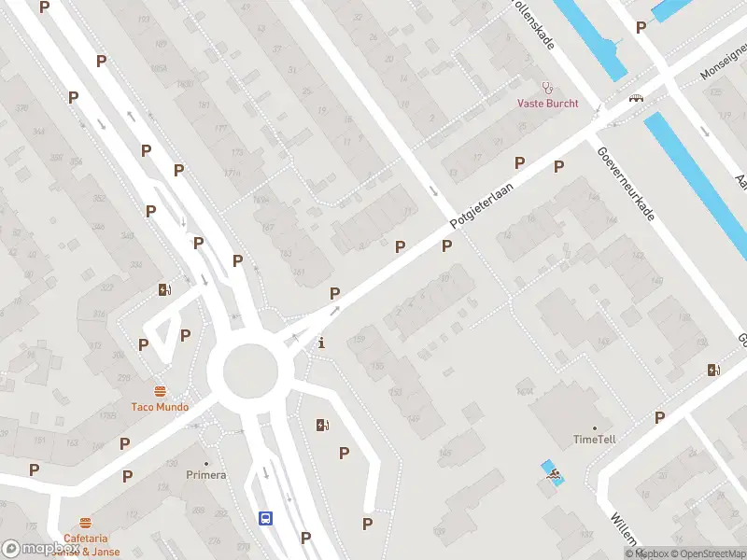Screen dimensions: 747x560
Task: Select the parking icon next to TimeTell
Action: (x=659, y=417)
